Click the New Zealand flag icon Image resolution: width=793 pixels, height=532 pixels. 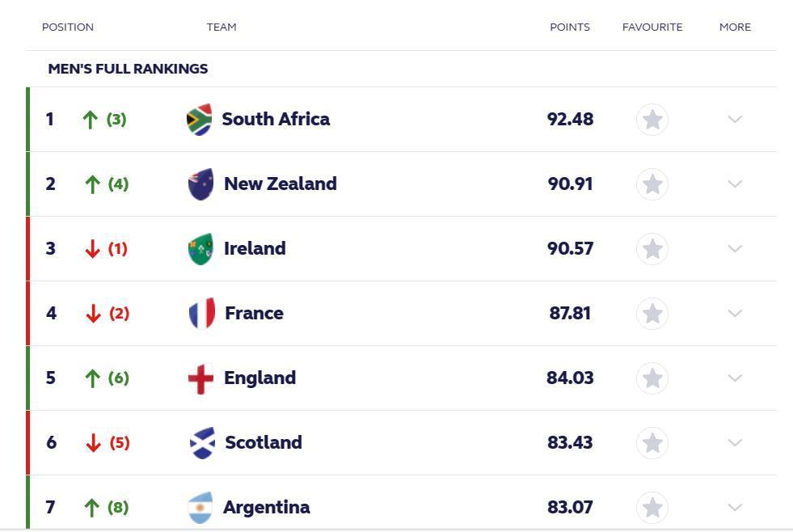[x=200, y=184]
